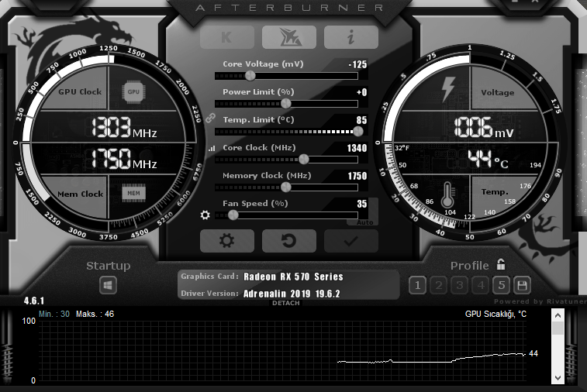The width and height of the screenshot is (587, 392).
Task: Click the Core Voltage value -125
Action: tap(357, 64)
